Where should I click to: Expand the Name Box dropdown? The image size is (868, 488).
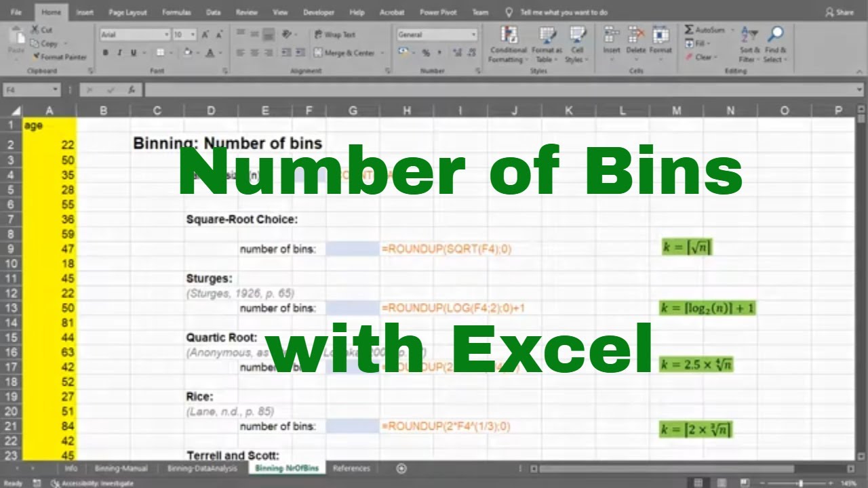pos(55,89)
